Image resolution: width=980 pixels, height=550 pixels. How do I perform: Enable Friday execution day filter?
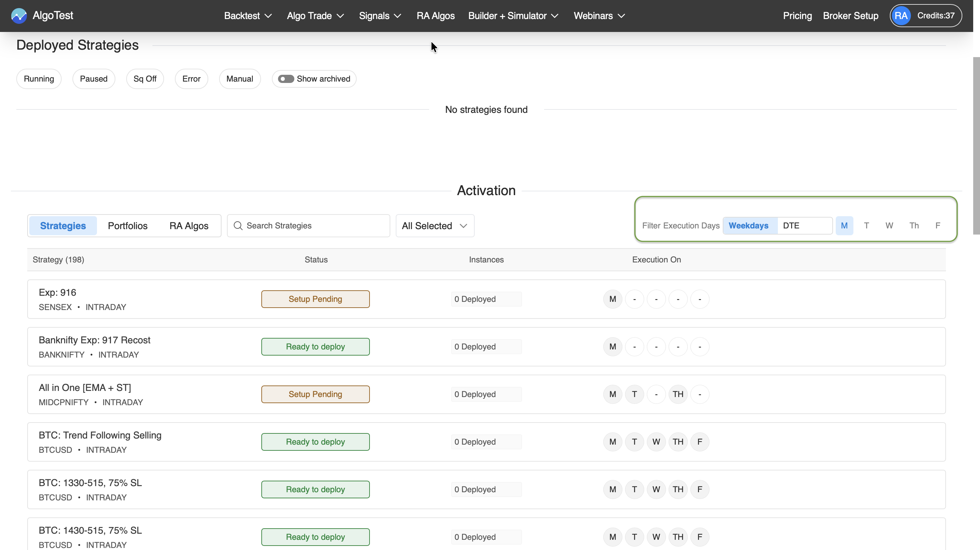point(937,226)
